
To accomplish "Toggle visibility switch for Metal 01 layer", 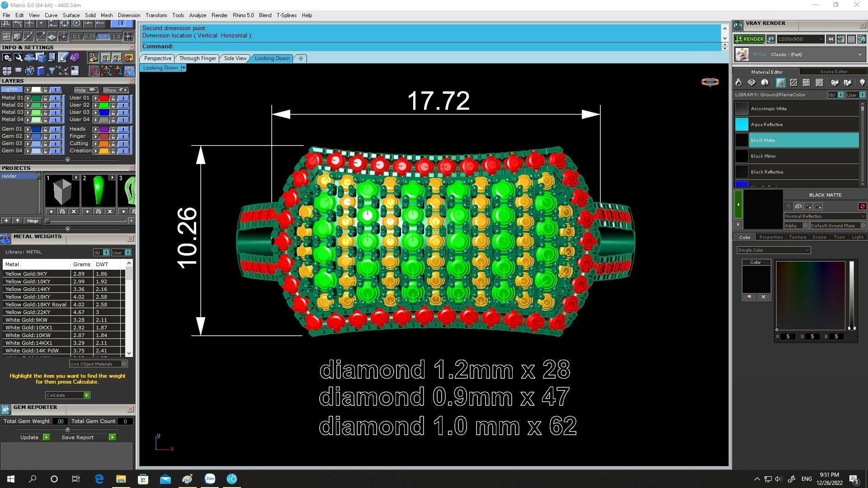I will 55,98.
